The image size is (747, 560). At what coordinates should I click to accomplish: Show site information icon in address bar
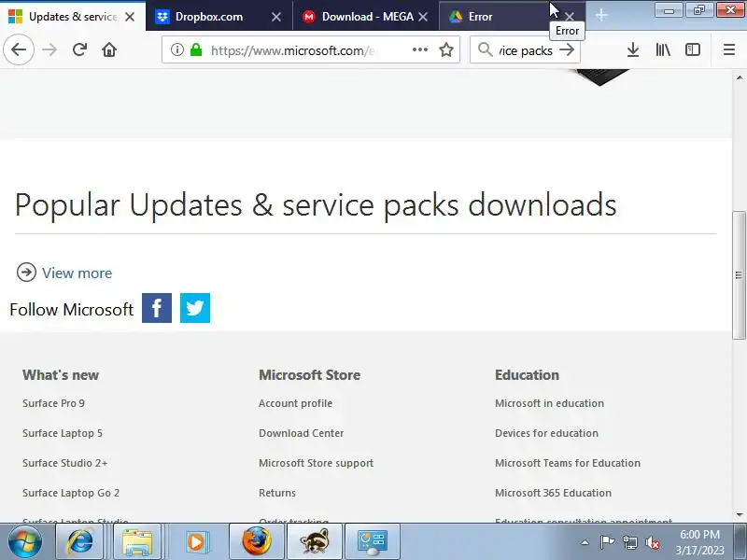176,49
